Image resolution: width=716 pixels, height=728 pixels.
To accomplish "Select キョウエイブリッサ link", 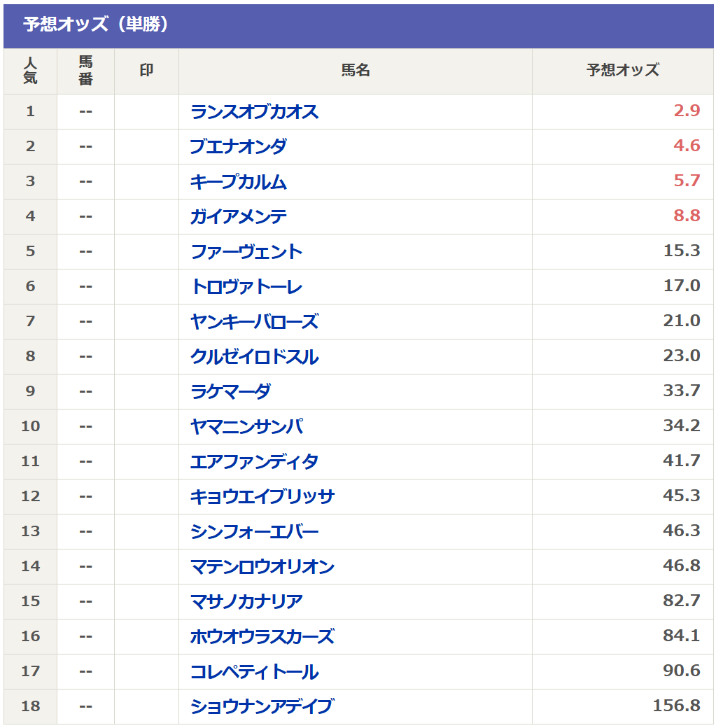I will [262, 497].
